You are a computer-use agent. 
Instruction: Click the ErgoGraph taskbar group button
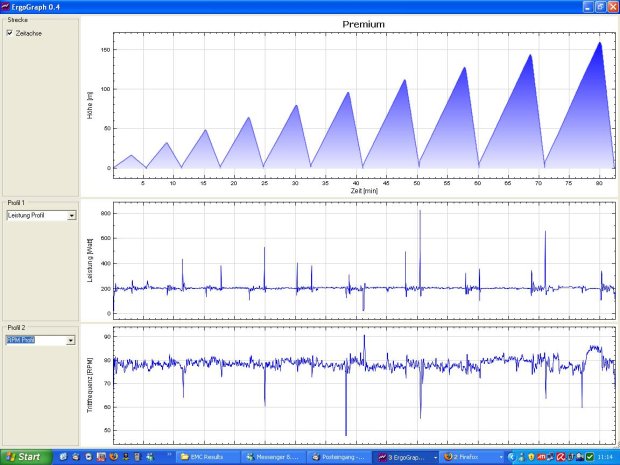pyautogui.click(x=407, y=457)
